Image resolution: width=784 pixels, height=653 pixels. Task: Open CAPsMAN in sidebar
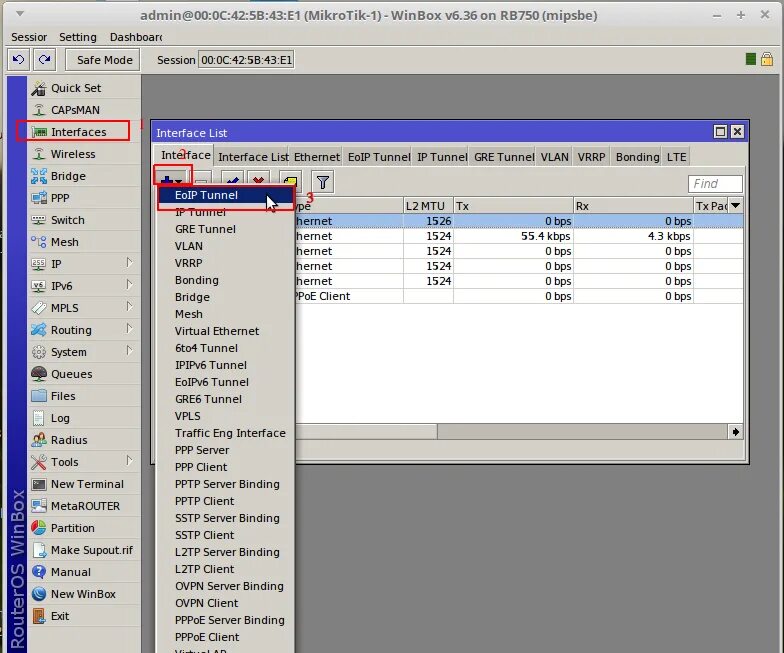click(x=84, y=110)
